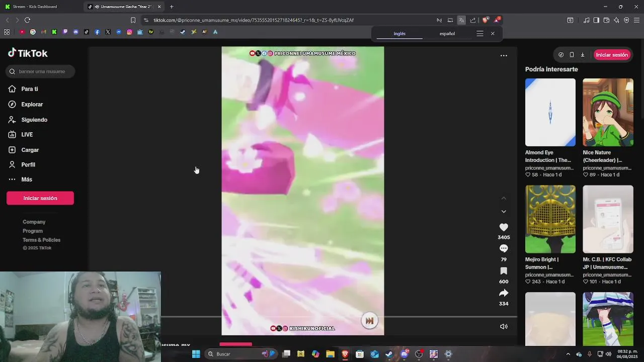Open the Facebook bookmark

click(97, 32)
